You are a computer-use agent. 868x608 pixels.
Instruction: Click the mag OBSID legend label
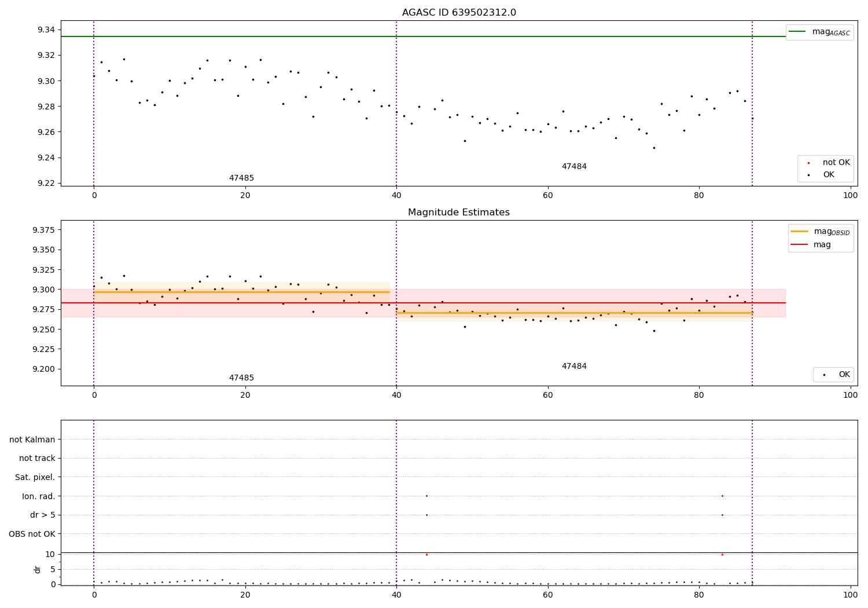832,232
